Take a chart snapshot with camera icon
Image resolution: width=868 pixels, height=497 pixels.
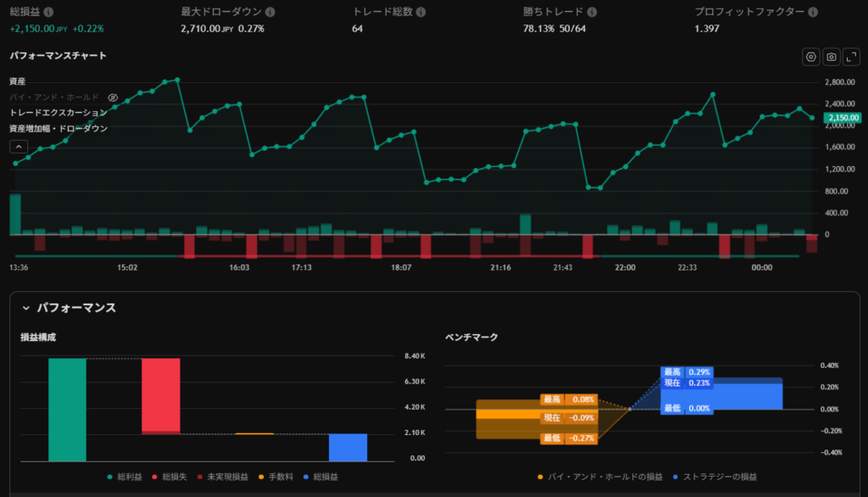coord(832,57)
